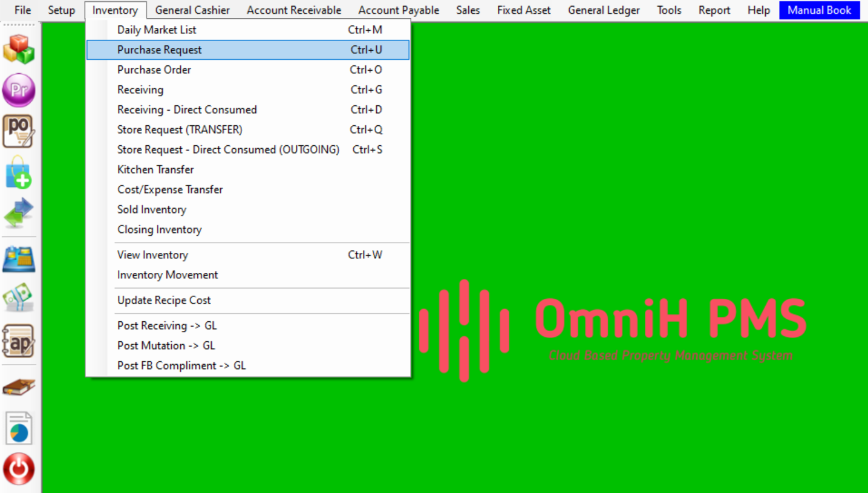Screen dimensions: 868x493
Task: Choose Sold Inventory menu entry
Action: pyautogui.click(x=248, y=209)
